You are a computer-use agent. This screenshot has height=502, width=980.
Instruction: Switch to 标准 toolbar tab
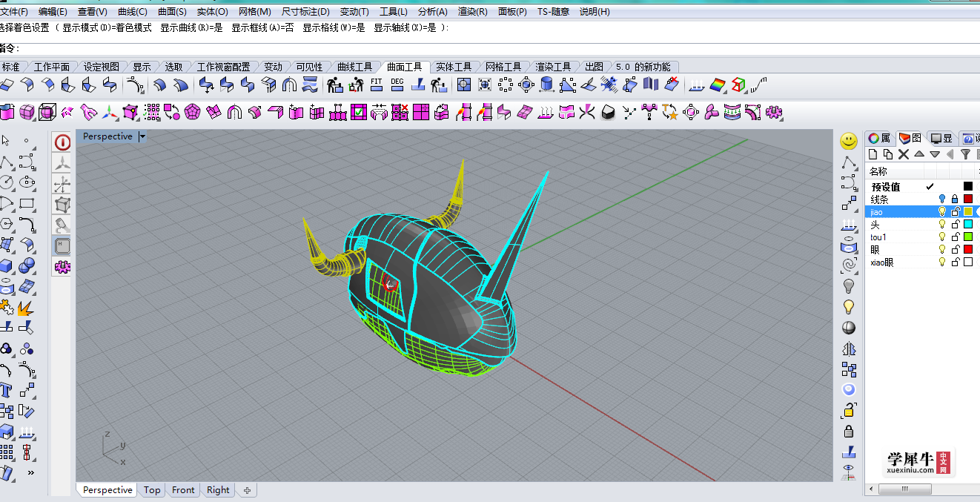coord(10,67)
